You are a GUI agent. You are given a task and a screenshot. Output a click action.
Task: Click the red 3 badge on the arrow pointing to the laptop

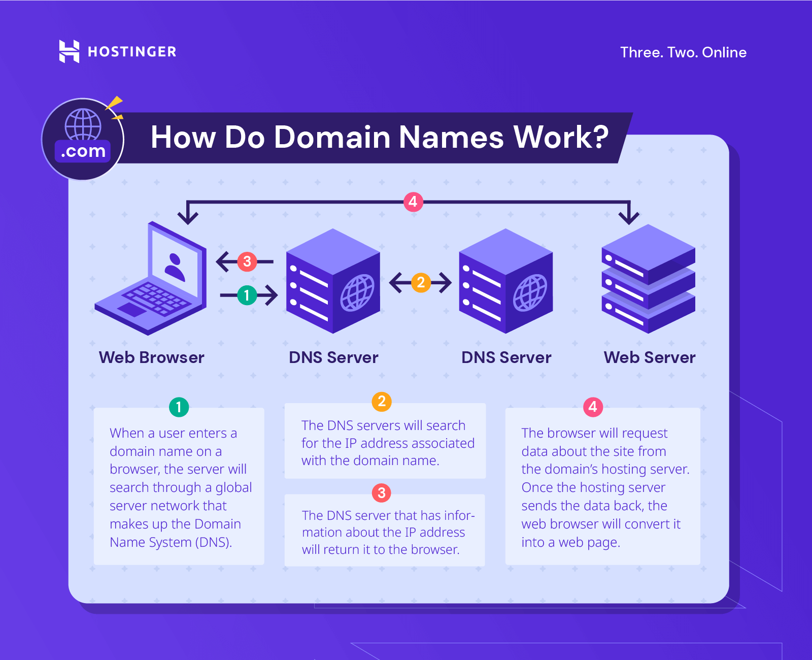pyautogui.click(x=247, y=261)
